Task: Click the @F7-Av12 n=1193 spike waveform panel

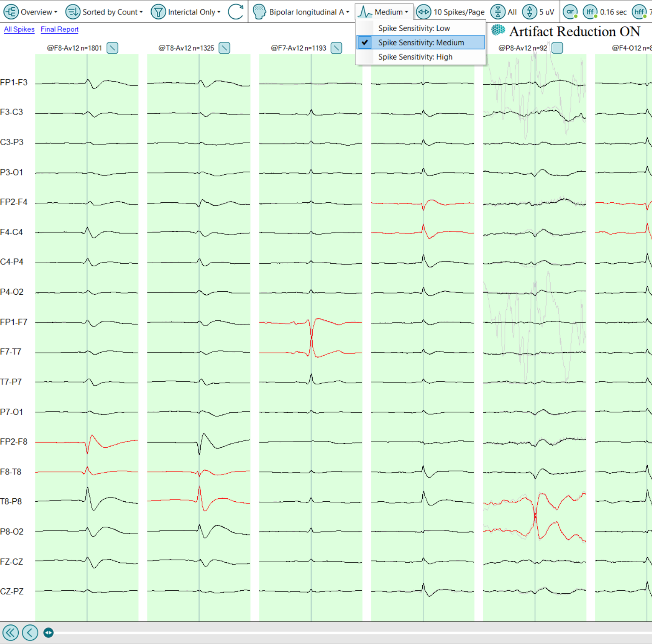Action: click(311, 337)
